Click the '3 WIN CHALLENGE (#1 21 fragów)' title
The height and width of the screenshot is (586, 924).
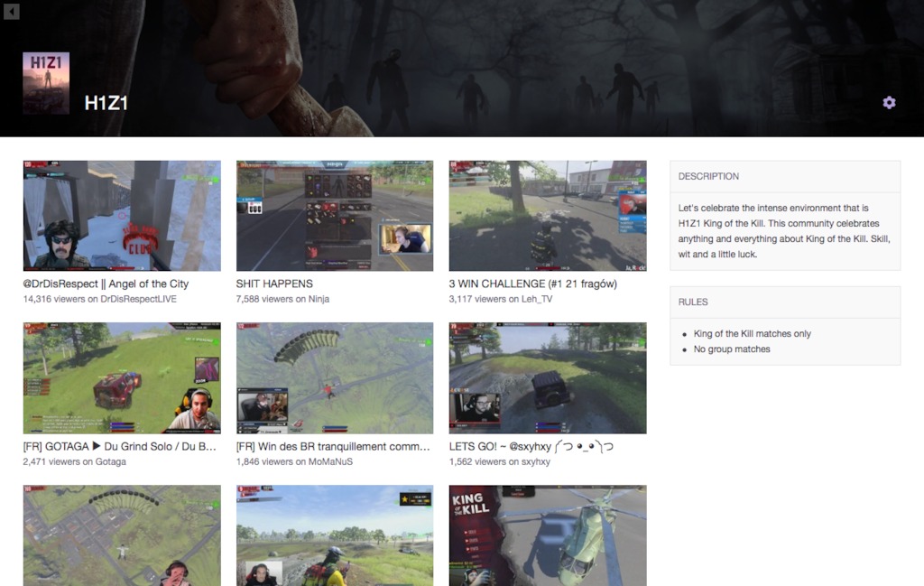tap(532, 284)
